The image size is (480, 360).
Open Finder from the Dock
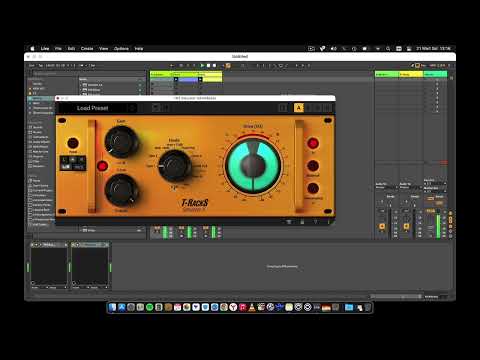(x=112, y=307)
